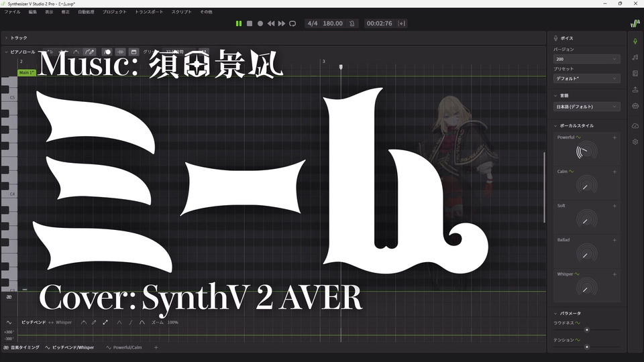The height and width of the screenshot is (362, 644).
Task: Open the music note panel in side bar
Action: tap(635, 58)
